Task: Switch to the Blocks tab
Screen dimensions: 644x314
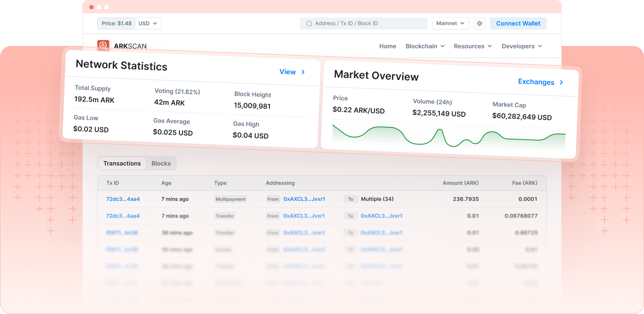Action: tap(161, 163)
